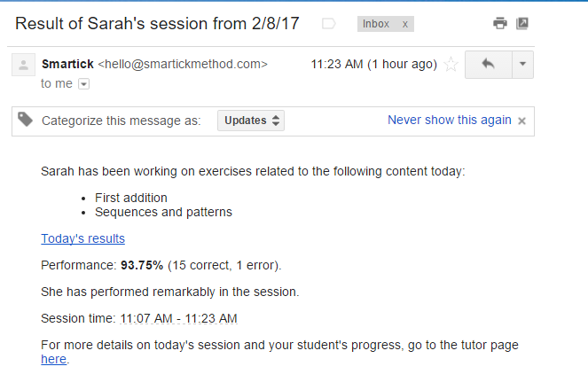This screenshot has height=382, width=588.
Task: Open email in new window icon
Action: 522,24
